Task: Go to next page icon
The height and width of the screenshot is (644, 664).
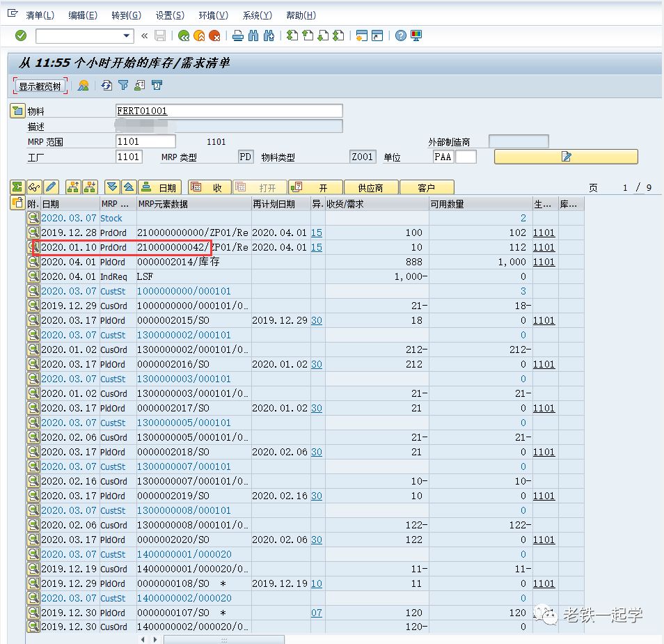Action: click(323, 36)
